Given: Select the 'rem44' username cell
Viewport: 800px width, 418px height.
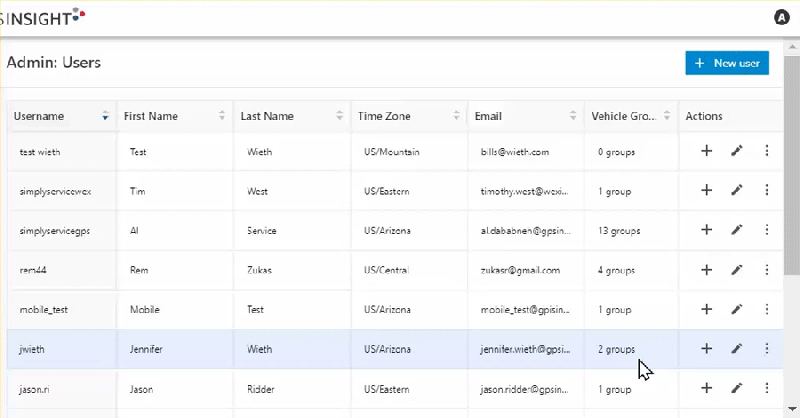Looking at the screenshot, I should [62, 270].
